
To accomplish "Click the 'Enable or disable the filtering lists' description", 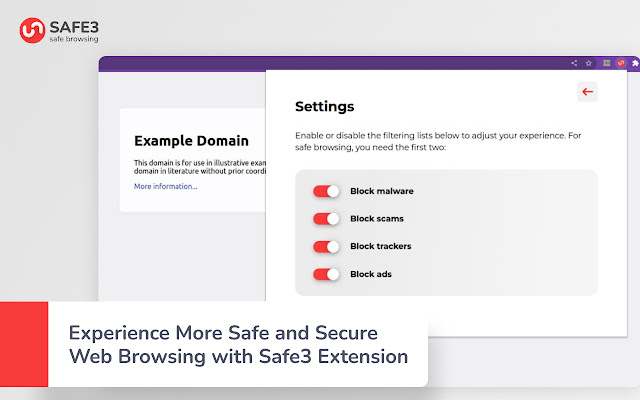I will [438, 141].
